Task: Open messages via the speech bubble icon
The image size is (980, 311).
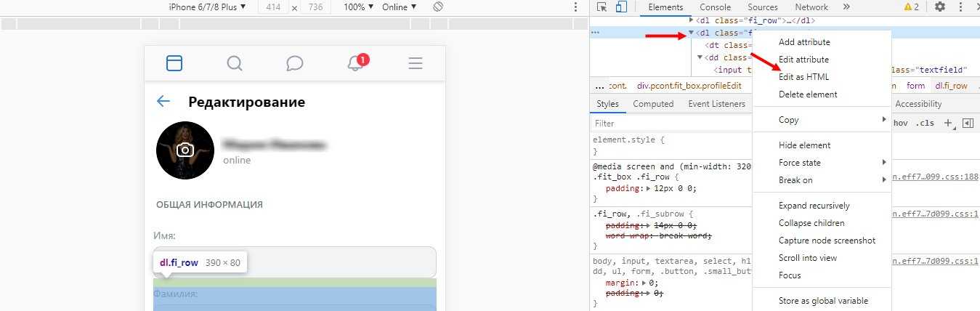Action: tap(294, 63)
